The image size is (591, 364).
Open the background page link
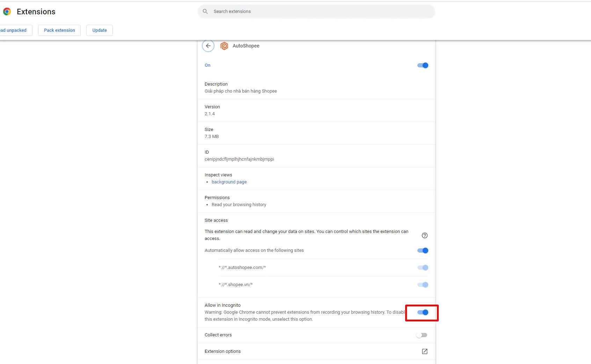point(229,182)
